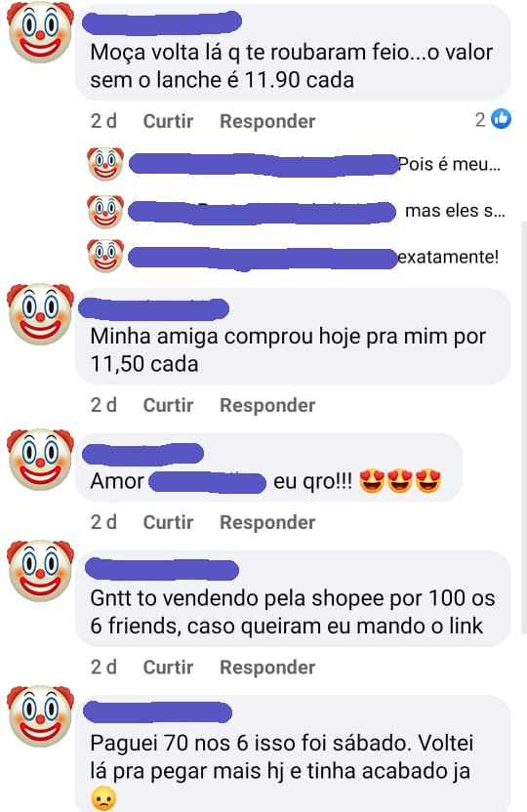Viewport: 527px width, 812px height.
Task: Open avatar of 'Paguei 70' commenter
Action: (40, 716)
